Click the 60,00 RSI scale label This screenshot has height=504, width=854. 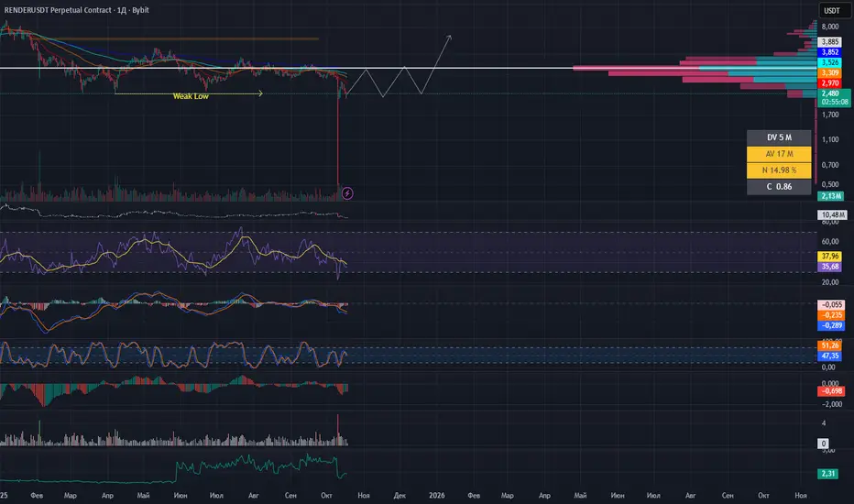[830, 241]
